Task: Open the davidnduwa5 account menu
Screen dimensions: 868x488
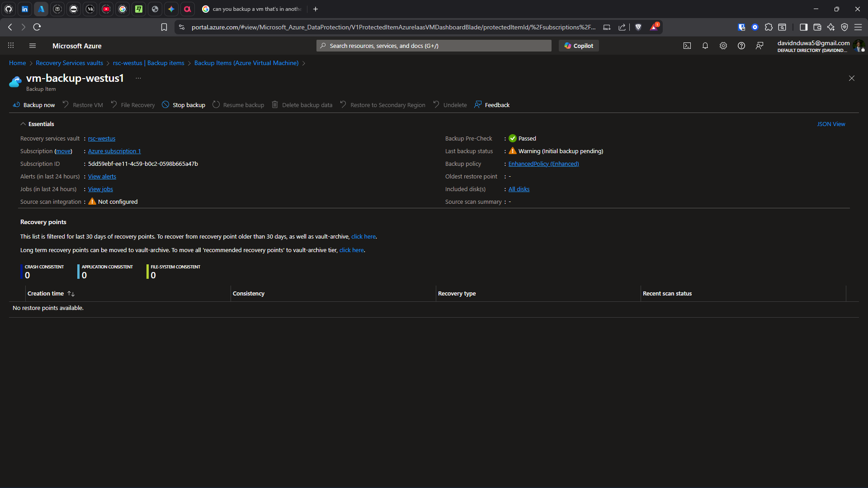Action: coord(820,46)
